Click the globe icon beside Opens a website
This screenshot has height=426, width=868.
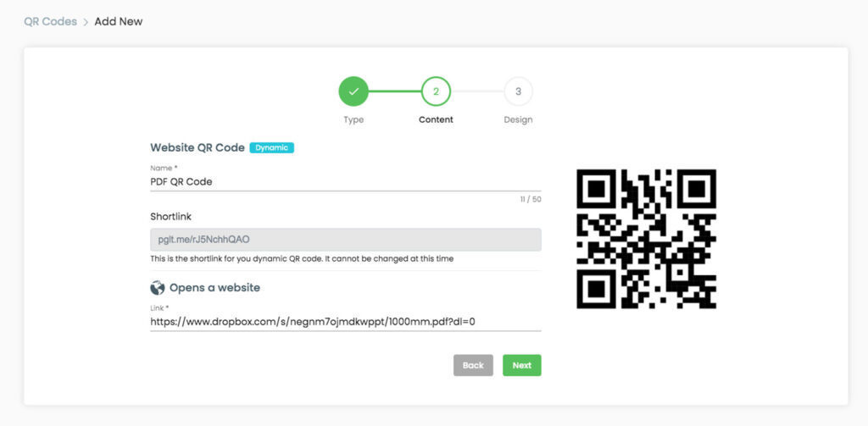pos(157,288)
